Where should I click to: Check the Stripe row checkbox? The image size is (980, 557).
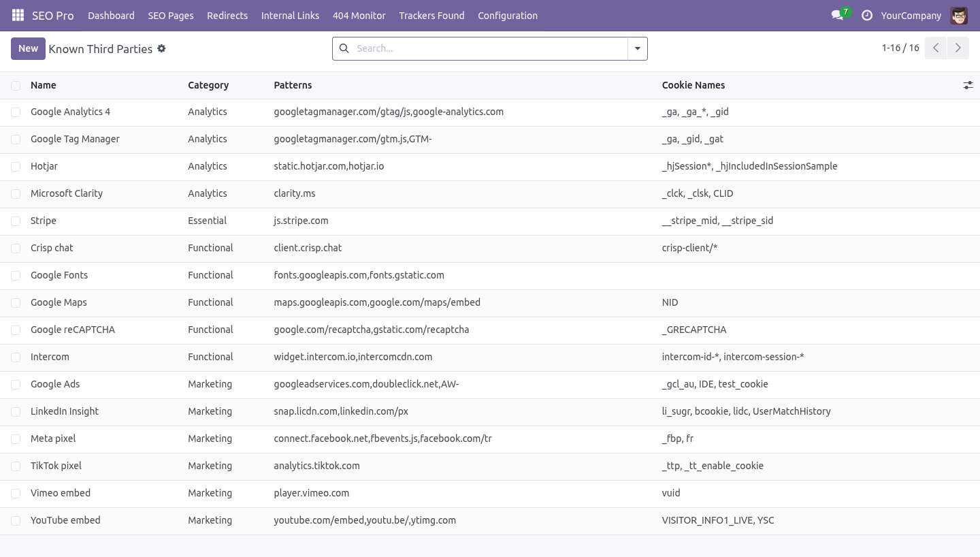(16, 221)
